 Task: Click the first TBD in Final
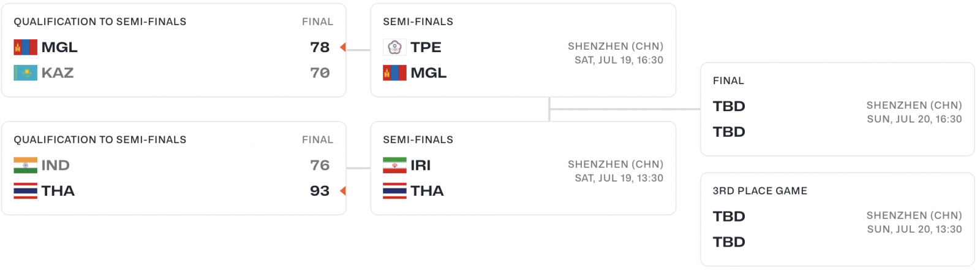click(729, 106)
